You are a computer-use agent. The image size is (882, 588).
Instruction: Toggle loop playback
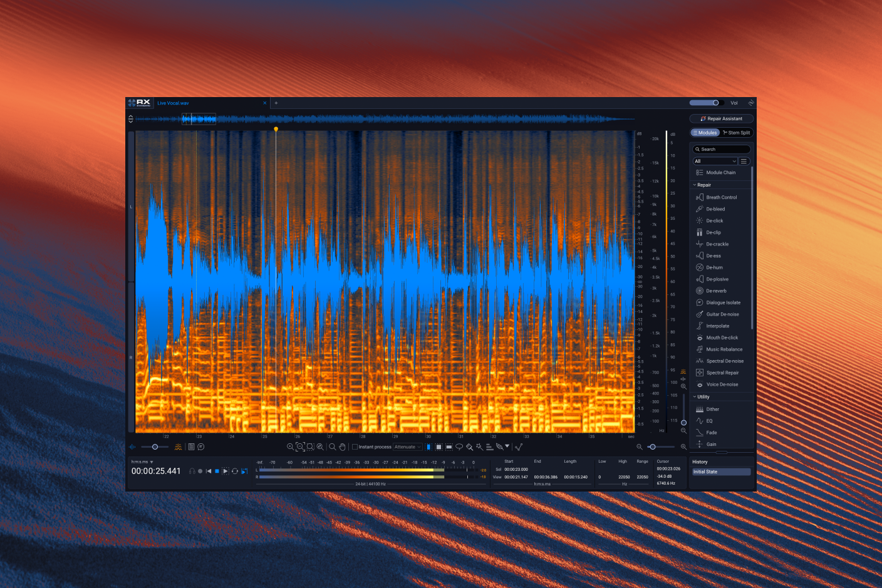pyautogui.click(x=235, y=471)
